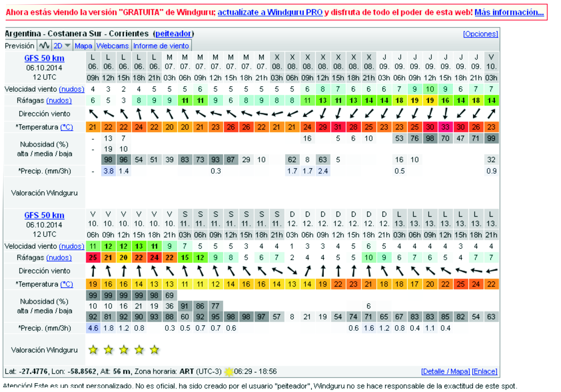Viewport: 561px width, 392px height.
Task: Click the second Windguru rating star
Action: tap(108, 350)
